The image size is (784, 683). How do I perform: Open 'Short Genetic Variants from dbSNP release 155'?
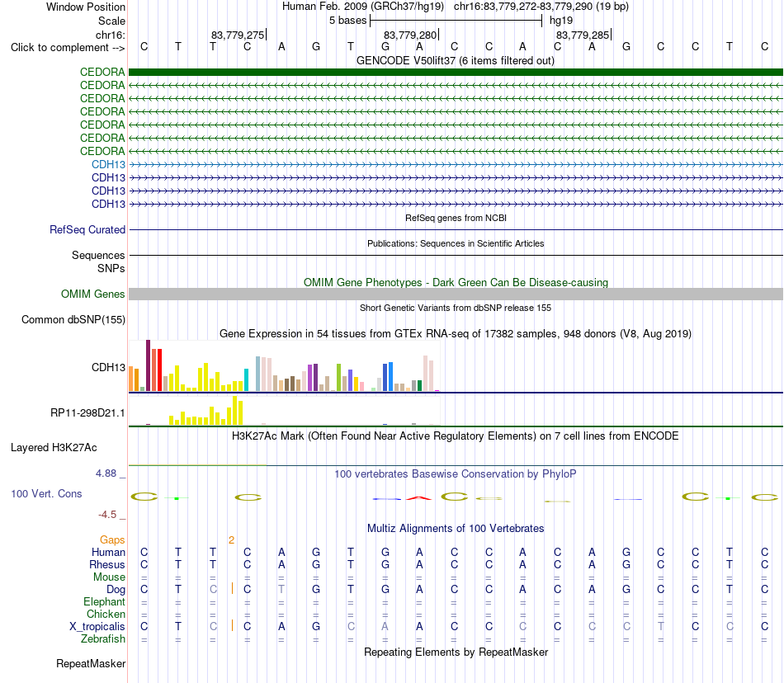point(456,308)
